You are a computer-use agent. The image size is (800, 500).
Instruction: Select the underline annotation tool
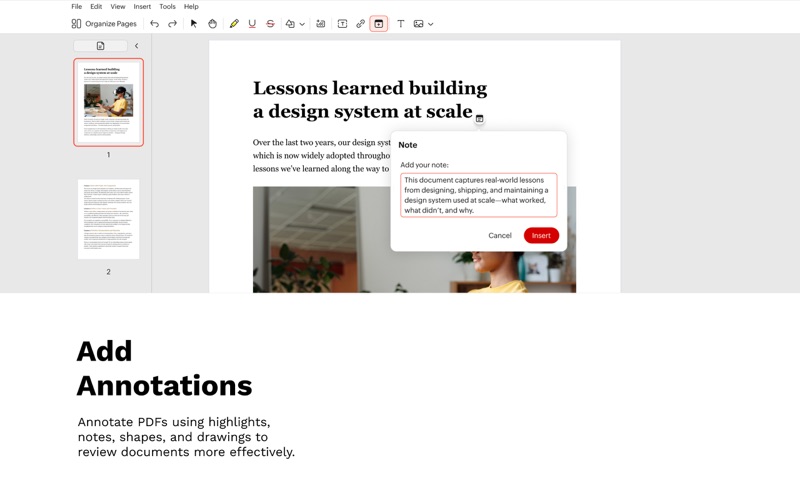click(x=252, y=23)
